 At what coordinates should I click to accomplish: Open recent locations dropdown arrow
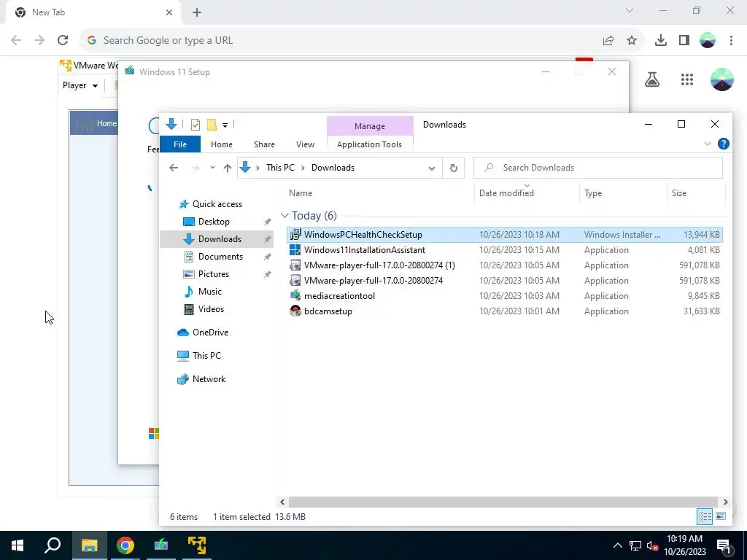[x=212, y=168]
